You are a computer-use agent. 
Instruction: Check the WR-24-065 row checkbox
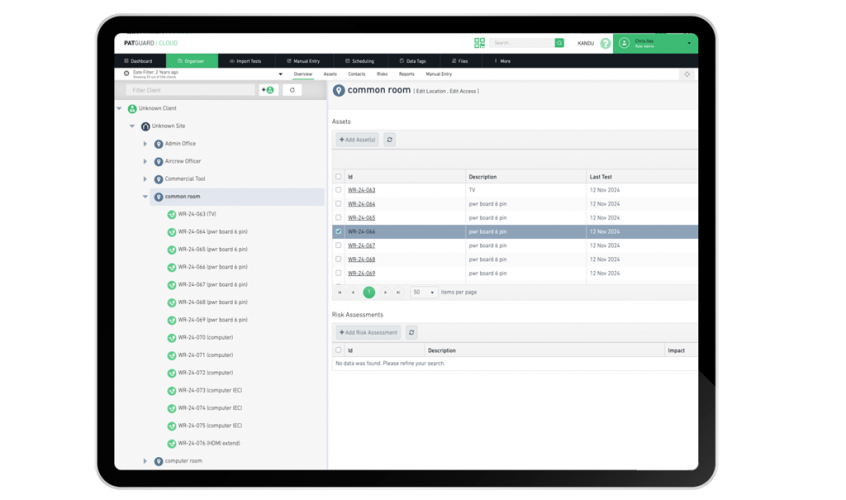coord(338,217)
